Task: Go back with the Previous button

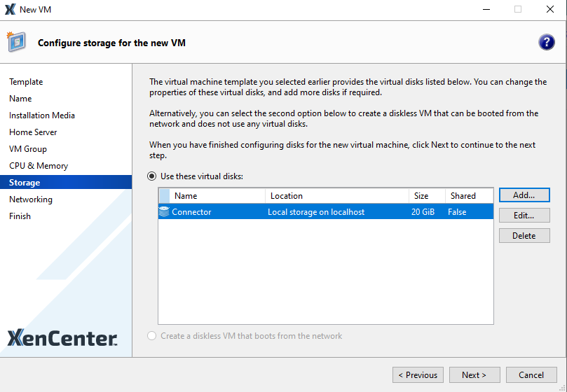Action: (x=418, y=375)
